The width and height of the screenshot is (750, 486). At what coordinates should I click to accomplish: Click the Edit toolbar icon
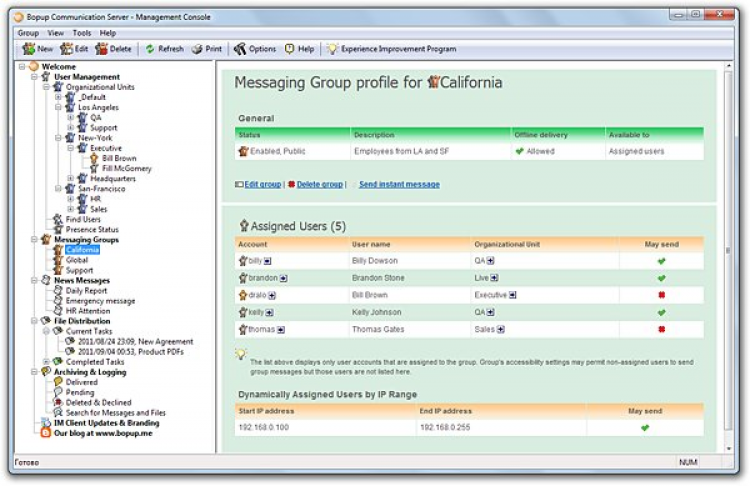pos(67,49)
